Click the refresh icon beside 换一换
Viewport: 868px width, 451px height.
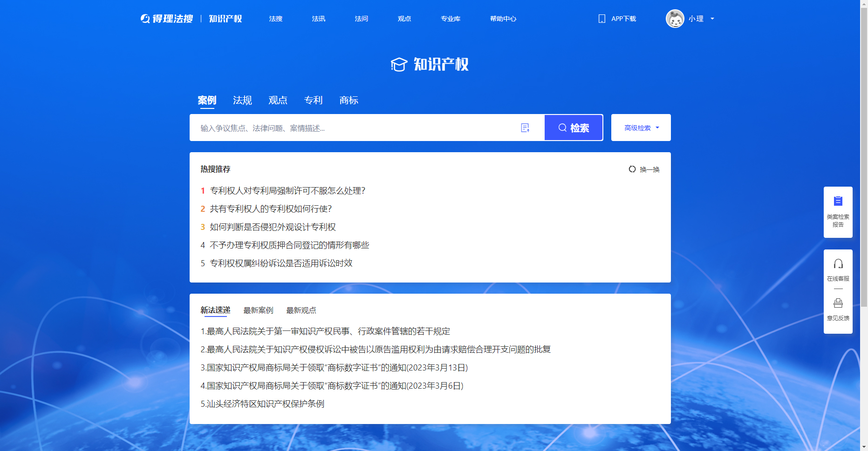(632, 169)
